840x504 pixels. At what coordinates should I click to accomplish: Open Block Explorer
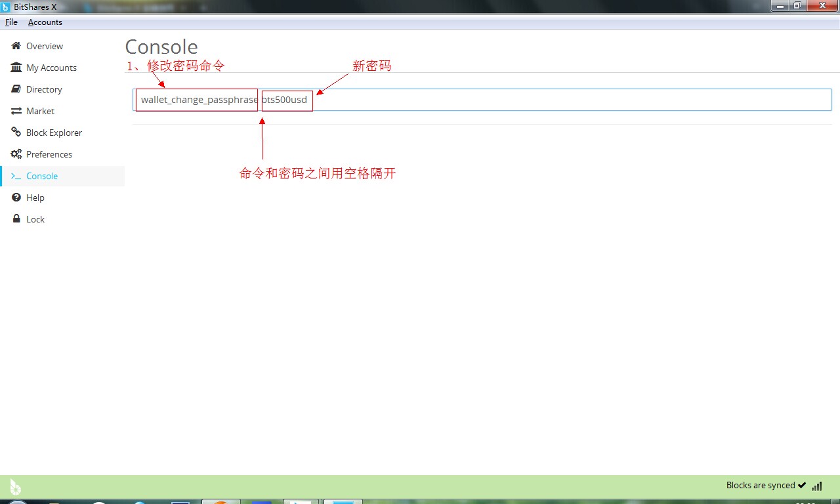click(x=54, y=133)
